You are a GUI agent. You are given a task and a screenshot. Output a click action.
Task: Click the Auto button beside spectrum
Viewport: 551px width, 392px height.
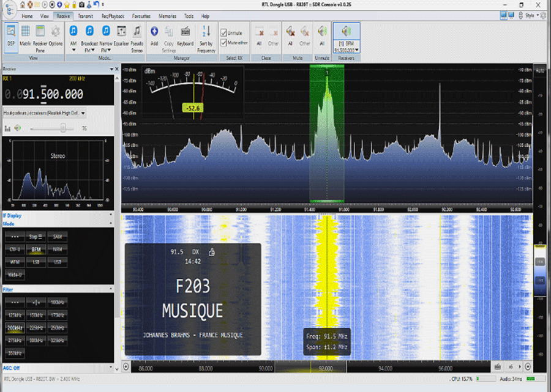pyautogui.click(x=540, y=70)
